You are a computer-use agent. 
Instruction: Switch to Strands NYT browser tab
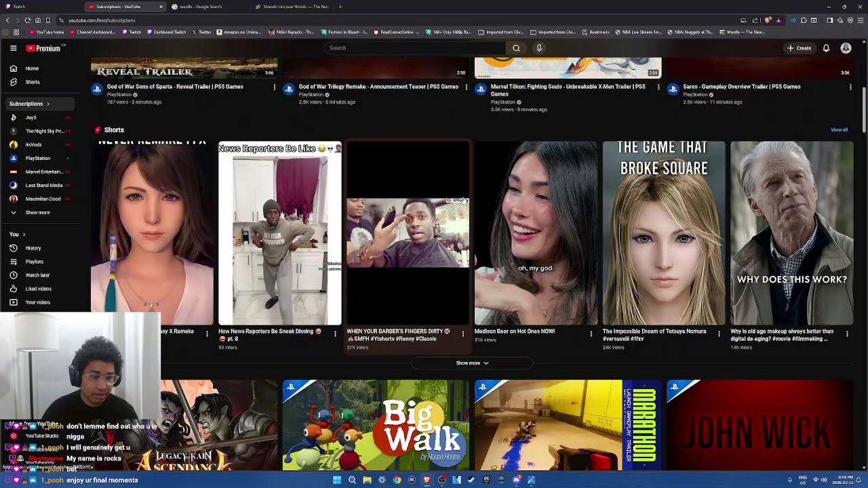point(292,7)
